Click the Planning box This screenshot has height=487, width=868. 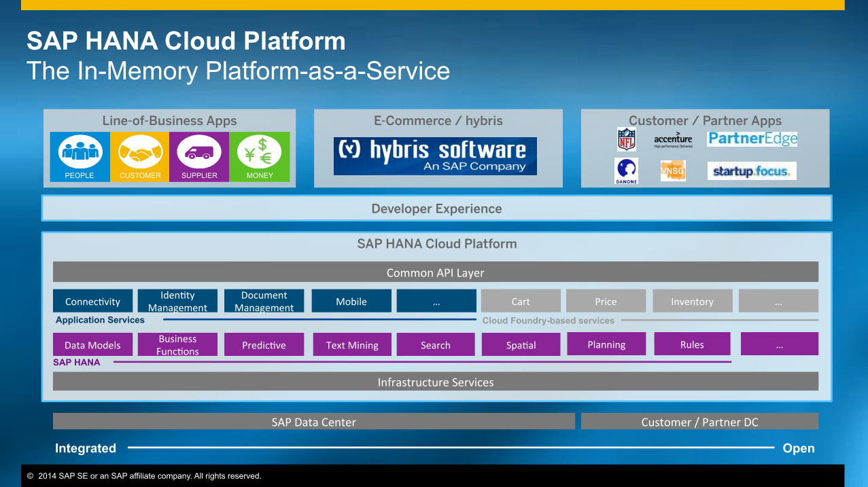click(x=606, y=344)
